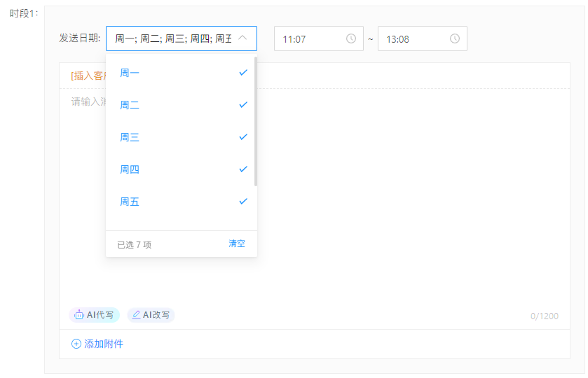Collapse the 发送日期 dropdown using its chevron
Screen dimensions: 588x378
point(242,38)
